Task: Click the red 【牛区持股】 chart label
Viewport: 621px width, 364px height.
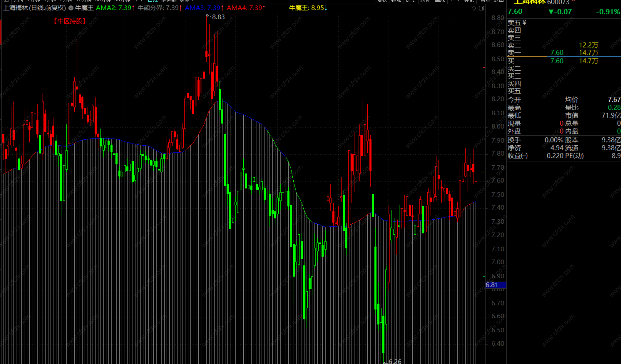Action: pyautogui.click(x=70, y=21)
